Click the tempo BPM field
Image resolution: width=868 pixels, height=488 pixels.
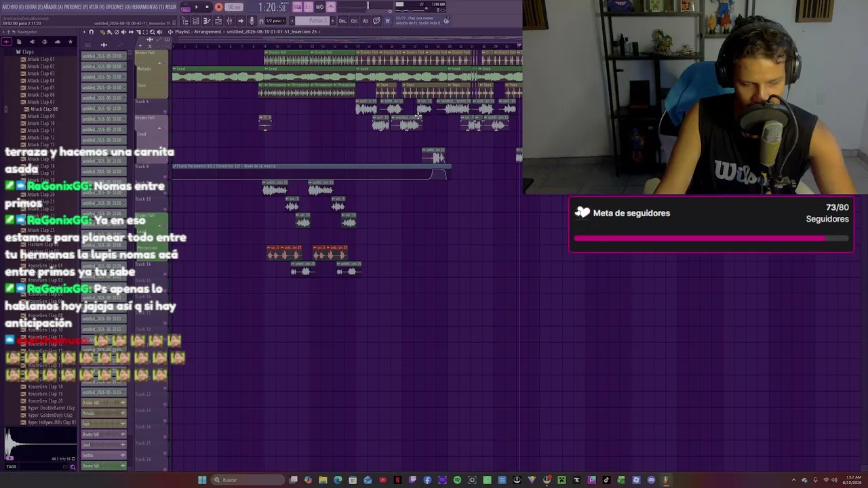pyautogui.click(x=234, y=7)
